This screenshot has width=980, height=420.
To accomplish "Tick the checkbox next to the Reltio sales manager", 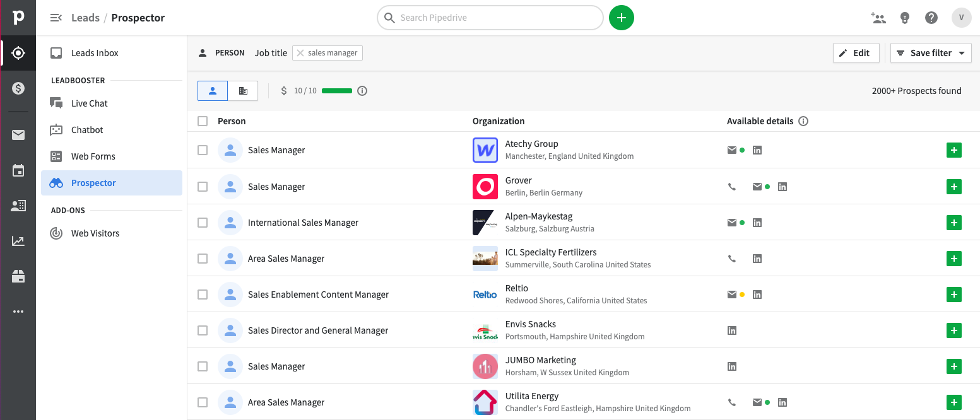I will click(x=203, y=295).
